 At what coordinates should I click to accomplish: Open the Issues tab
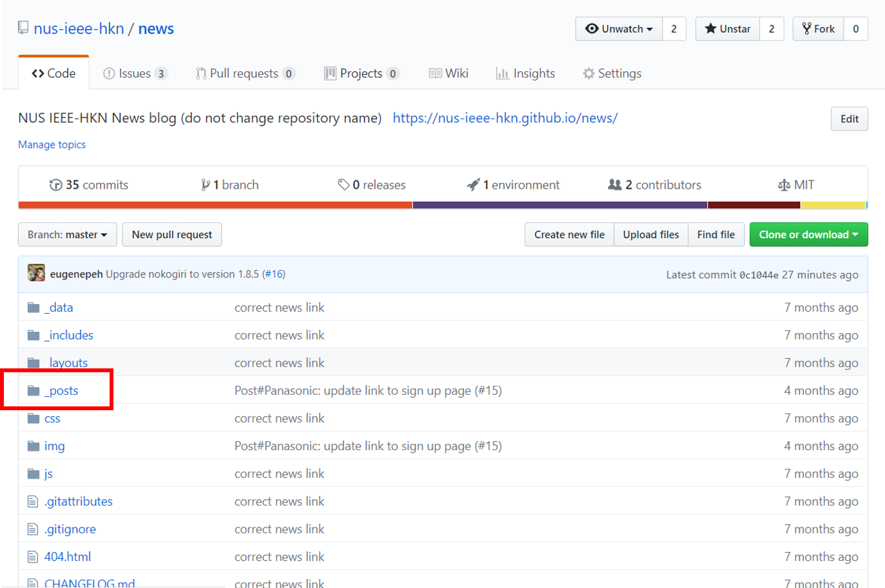pyautogui.click(x=135, y=73)
